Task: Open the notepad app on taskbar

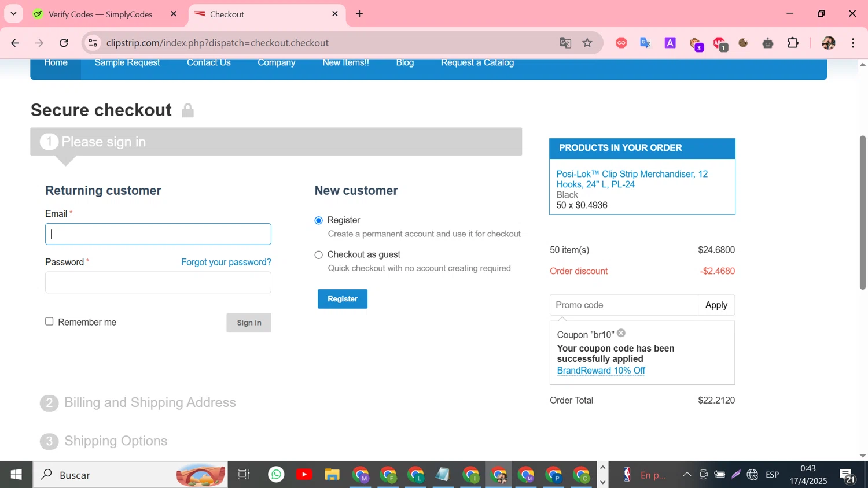Action: (443, 475)
